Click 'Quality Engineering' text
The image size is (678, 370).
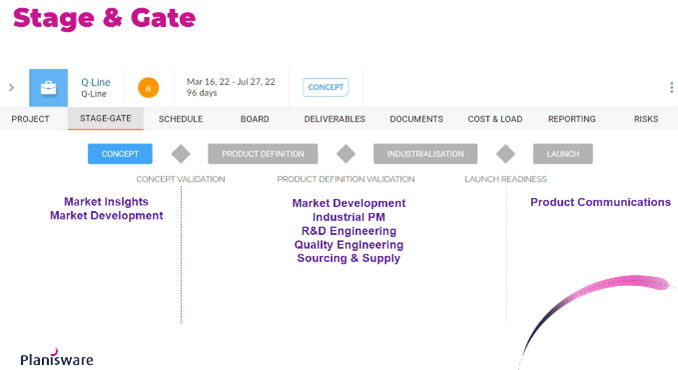click(x=349, y=245)
